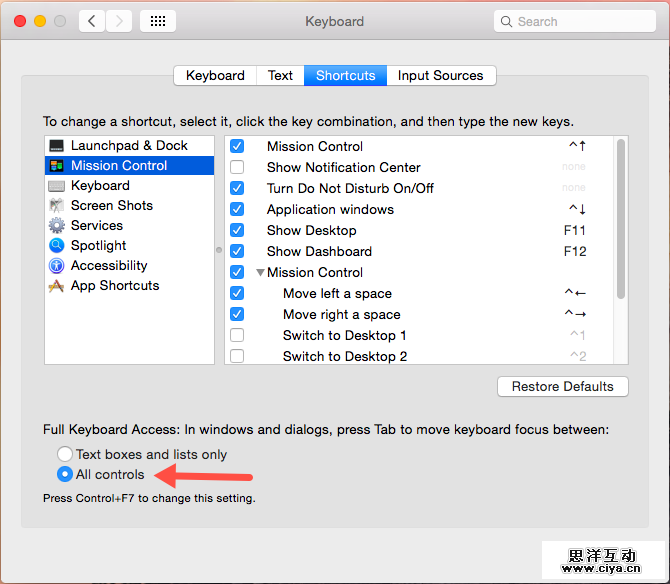Uncheck the Show Desktop shortcut checkbox
Image resolution: width=670 pixels, height=584 pixels.
click(x=237, y=230)
